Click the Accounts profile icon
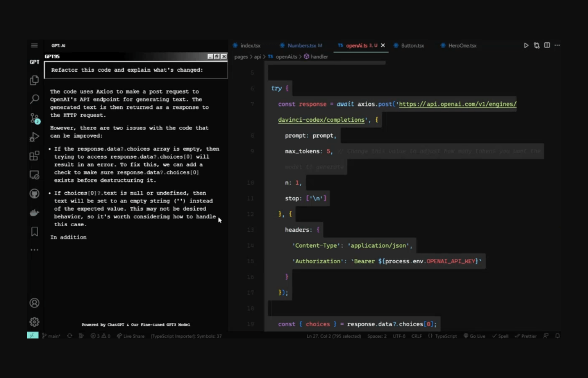Screen dimensions: 588x378 (35, 303)
